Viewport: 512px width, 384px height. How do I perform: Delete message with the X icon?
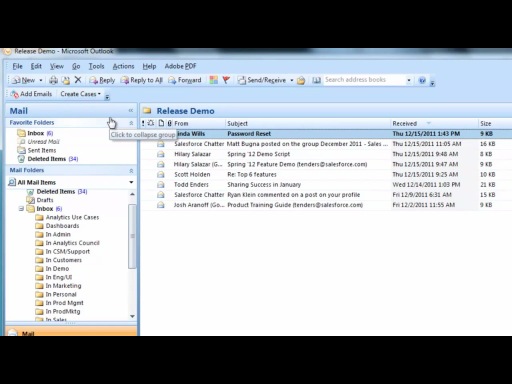click(78, 80)
